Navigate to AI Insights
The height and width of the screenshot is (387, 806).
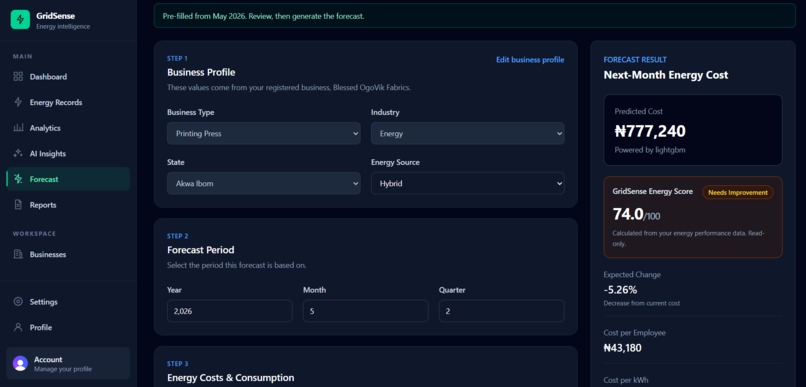pyautogui.click(x=68, y=154)
